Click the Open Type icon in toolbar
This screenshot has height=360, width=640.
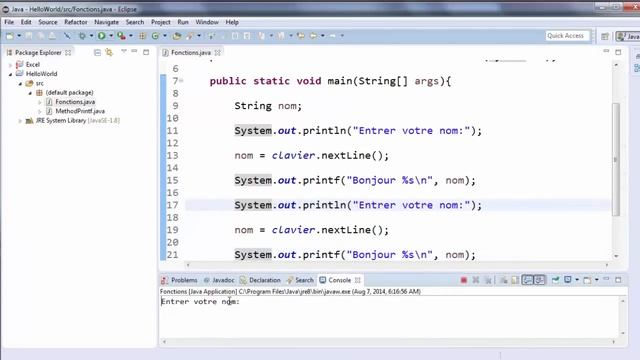(177, 36)
